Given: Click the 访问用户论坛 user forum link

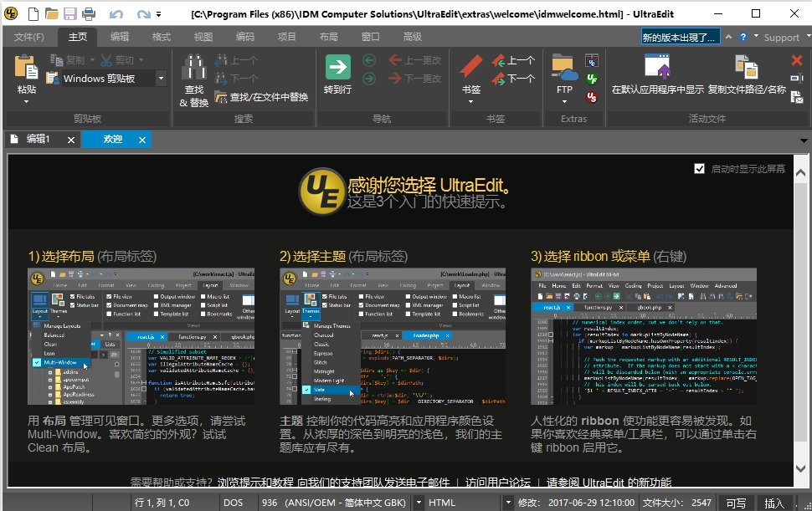Looking at the screenshot, I should click(x=498, y=483).
